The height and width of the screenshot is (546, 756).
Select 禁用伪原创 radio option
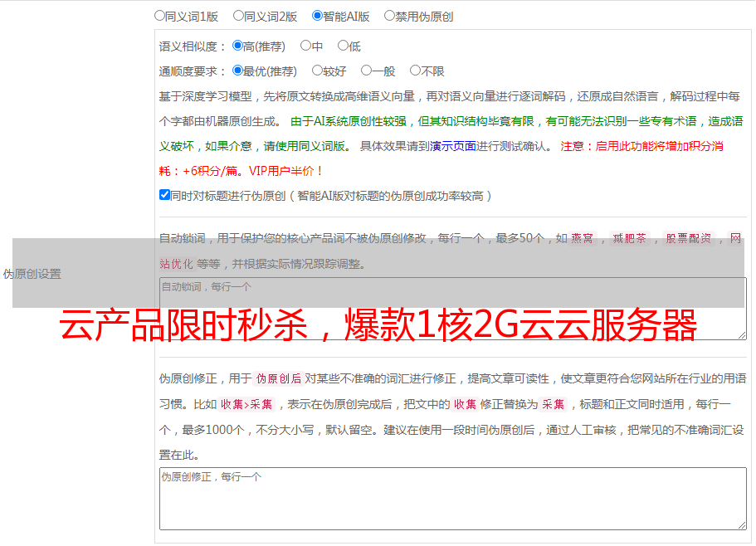click(x=389, y=16)
